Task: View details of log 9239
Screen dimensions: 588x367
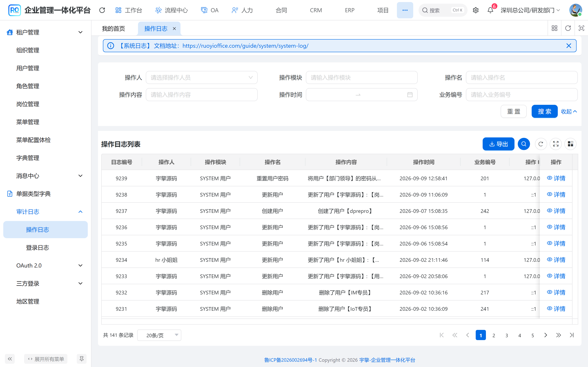Action: 556,178
